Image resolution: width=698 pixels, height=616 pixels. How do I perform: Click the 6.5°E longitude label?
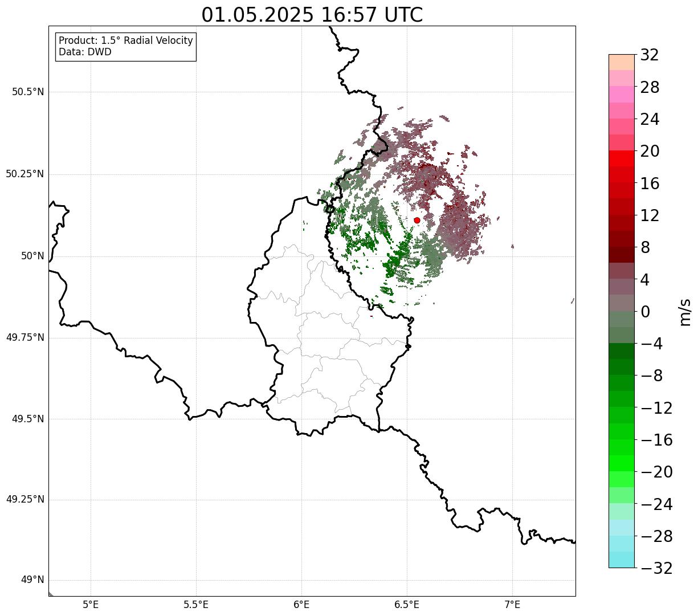tap(407, 605)
